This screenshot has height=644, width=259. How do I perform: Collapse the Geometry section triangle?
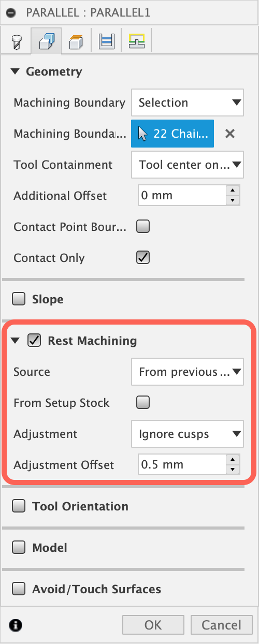(16, 71)
